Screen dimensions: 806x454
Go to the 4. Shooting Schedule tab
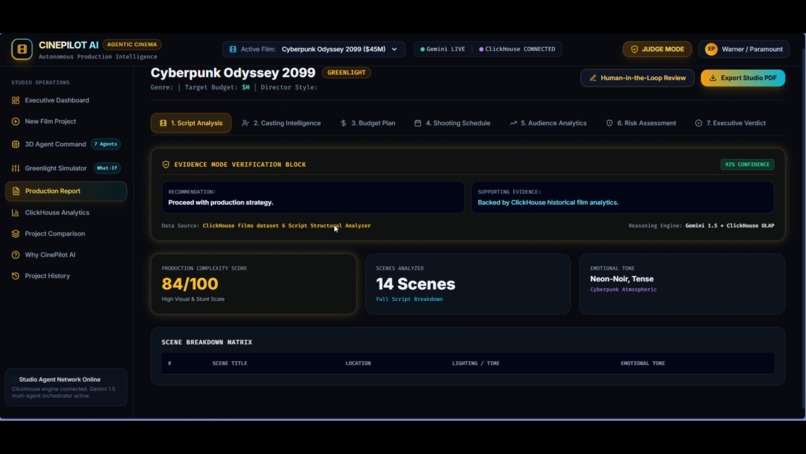452,123
